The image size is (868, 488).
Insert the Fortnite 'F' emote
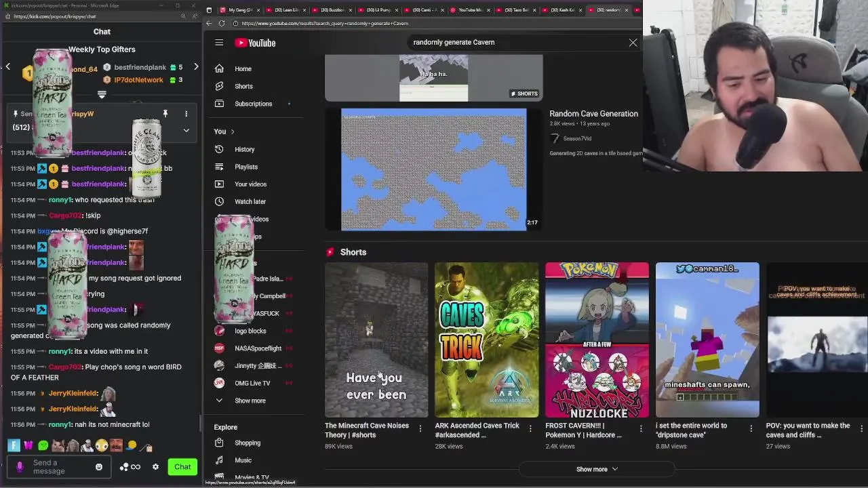coord(14,445)
